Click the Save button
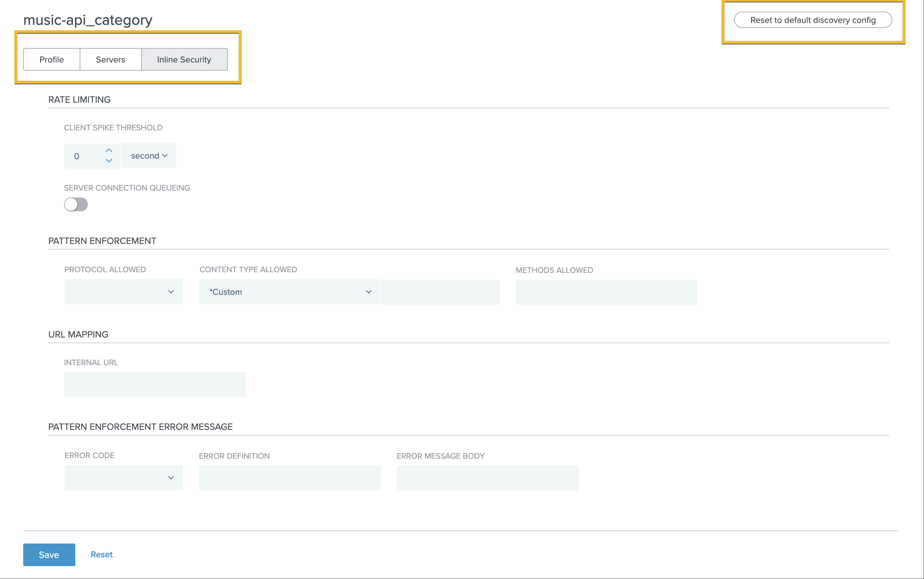924x579 pixels. click(x=49, y=554)
